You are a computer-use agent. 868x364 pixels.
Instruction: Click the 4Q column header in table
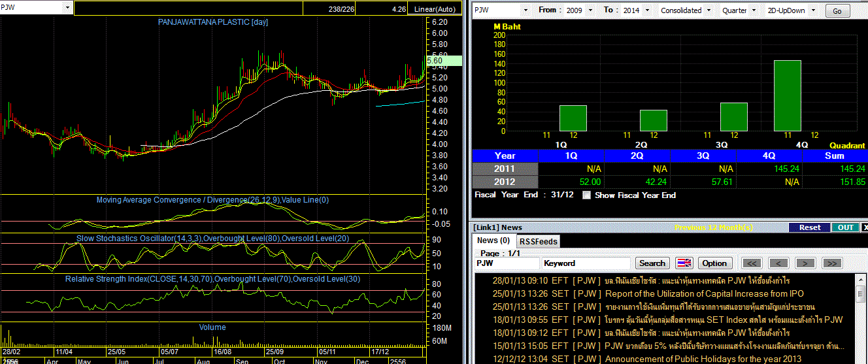tap(769, 156)
